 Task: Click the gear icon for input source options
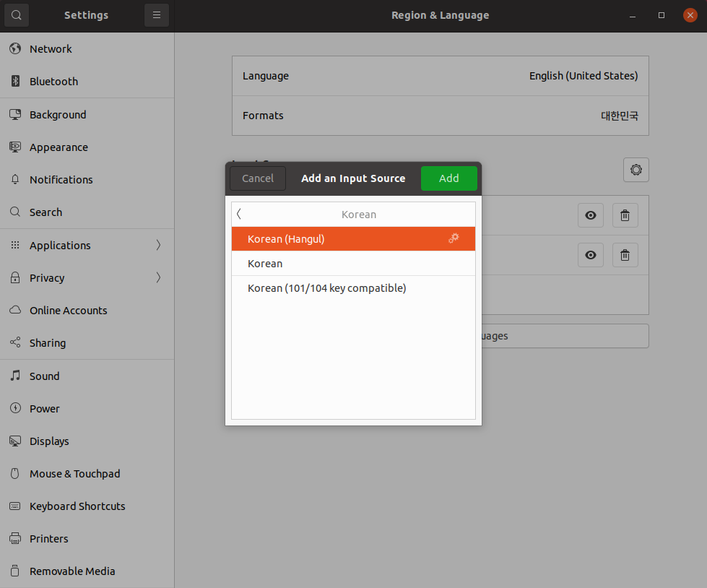click(x=636, y=170)
